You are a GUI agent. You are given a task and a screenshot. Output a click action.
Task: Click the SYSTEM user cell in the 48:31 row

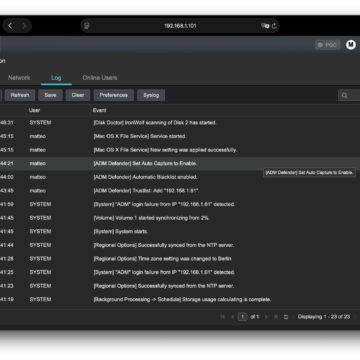pyautogui.click(x=40, y=123)
